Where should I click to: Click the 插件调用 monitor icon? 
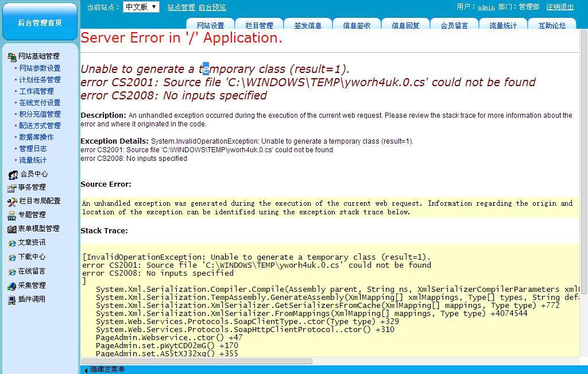[x=11, y=299]
